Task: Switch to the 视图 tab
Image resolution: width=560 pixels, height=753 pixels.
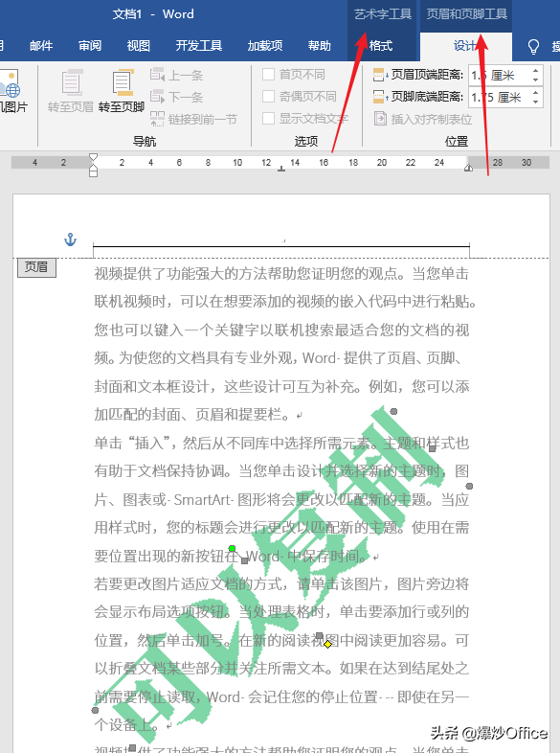Action: click(x=138, y=46)
